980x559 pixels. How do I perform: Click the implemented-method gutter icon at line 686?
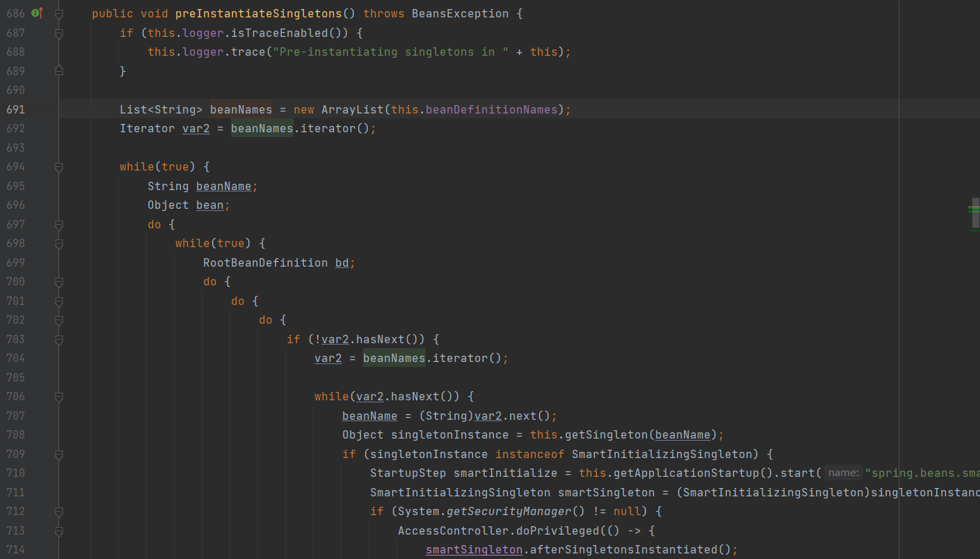pyautogui.click(x=38, y=13)
